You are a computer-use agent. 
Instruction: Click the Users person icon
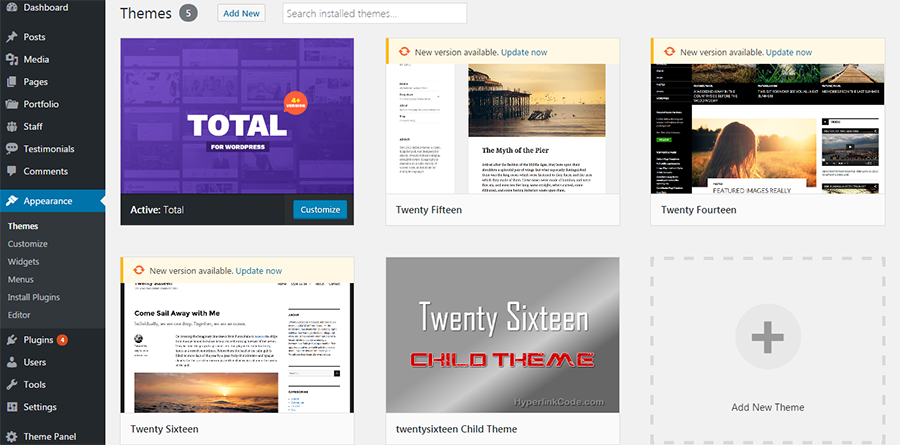pos(11,362)
